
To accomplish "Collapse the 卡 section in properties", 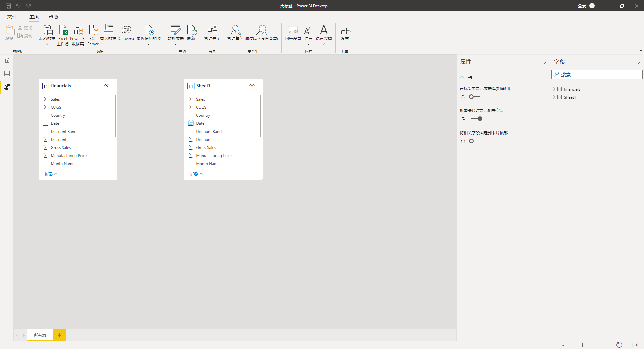I will [462, 77].
